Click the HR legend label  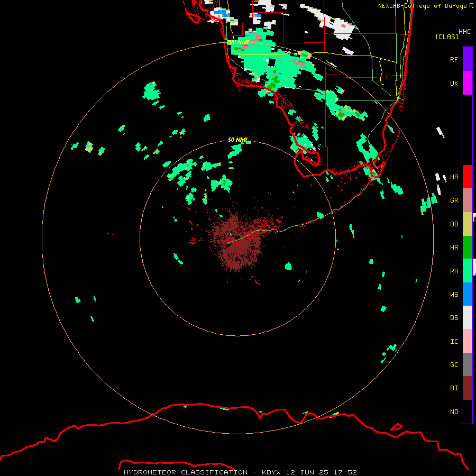pyautogui.click(x=454, y=248)
